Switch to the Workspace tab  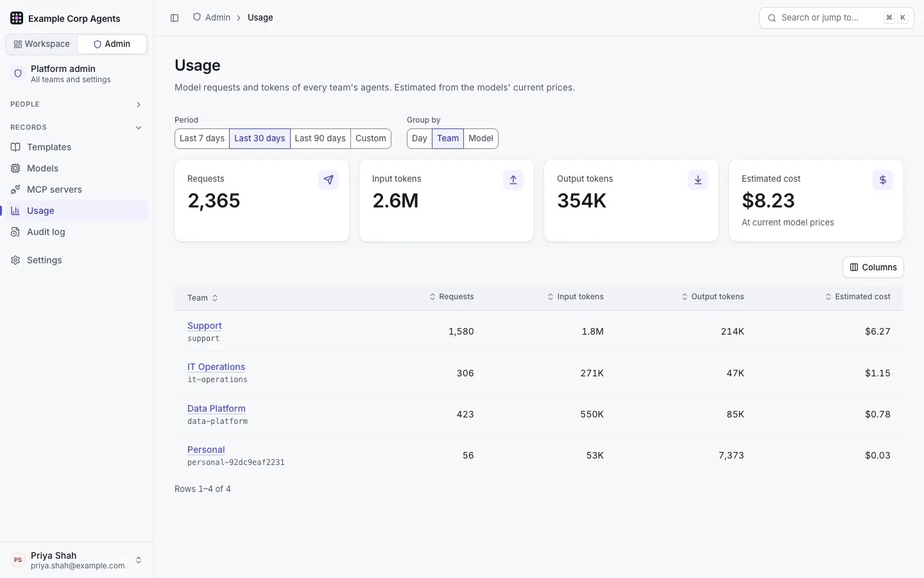pos(42,44)
